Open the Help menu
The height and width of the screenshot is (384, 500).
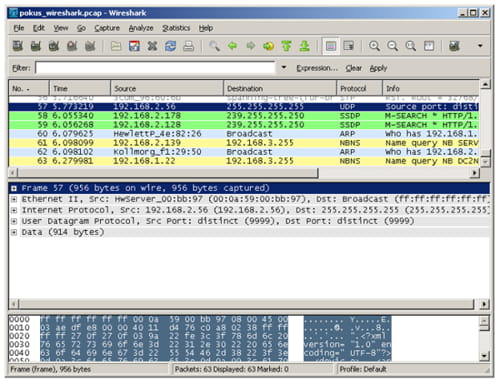(206, 28)
